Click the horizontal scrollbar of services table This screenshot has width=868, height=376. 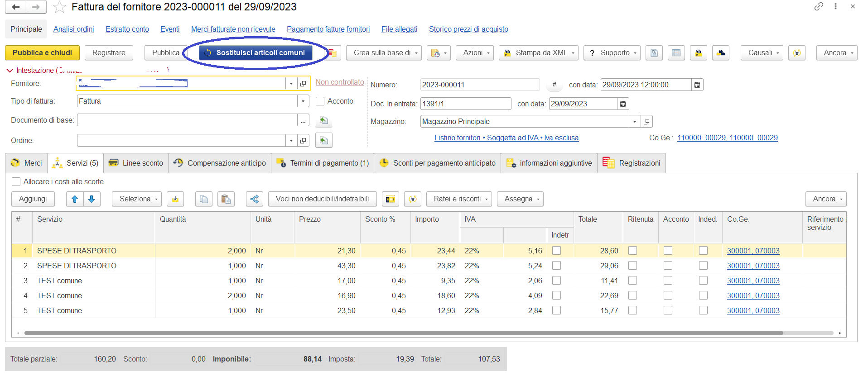click(404, 333)
